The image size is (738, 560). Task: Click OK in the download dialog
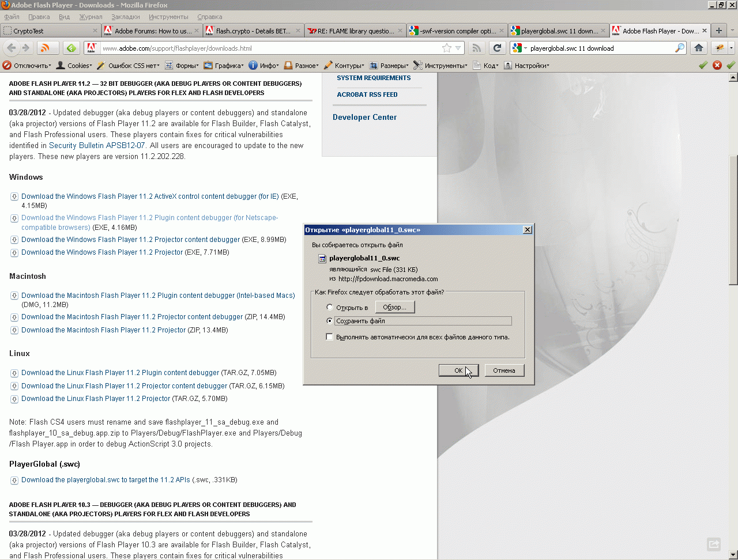[x=458, y=370]
